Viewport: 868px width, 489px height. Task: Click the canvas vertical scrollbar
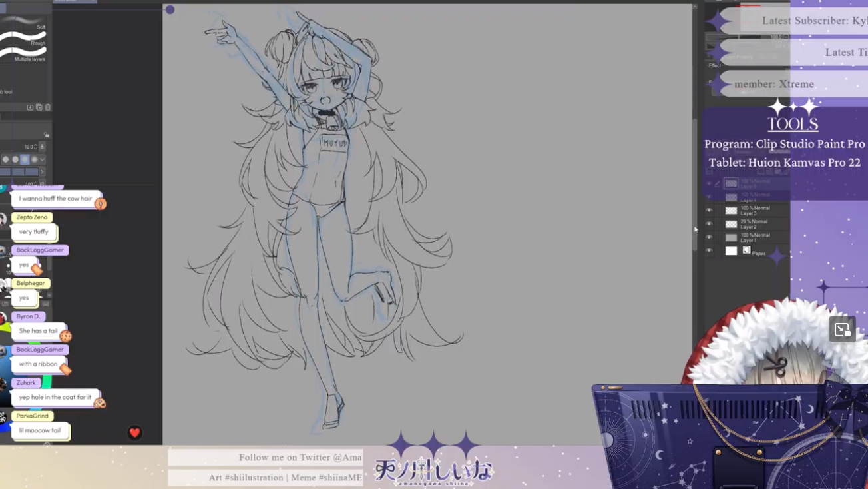click(695, 185)
